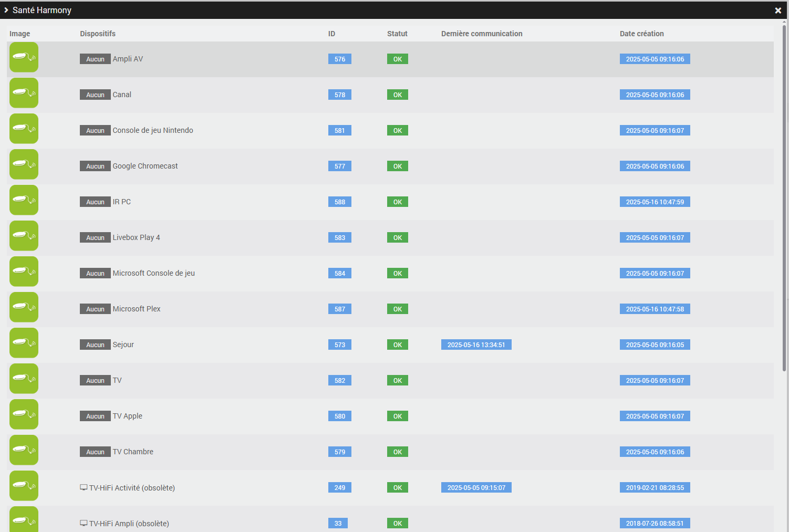Open the Microsoft Console de jeu link
This screenshot has width=789, height=532.
click(x=153, y=273)
